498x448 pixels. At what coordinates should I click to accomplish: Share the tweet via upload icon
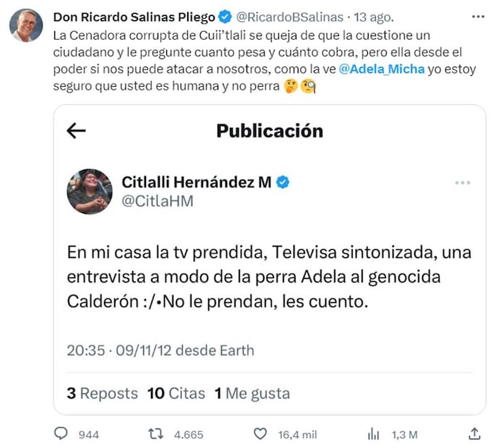tap(475, 434)
